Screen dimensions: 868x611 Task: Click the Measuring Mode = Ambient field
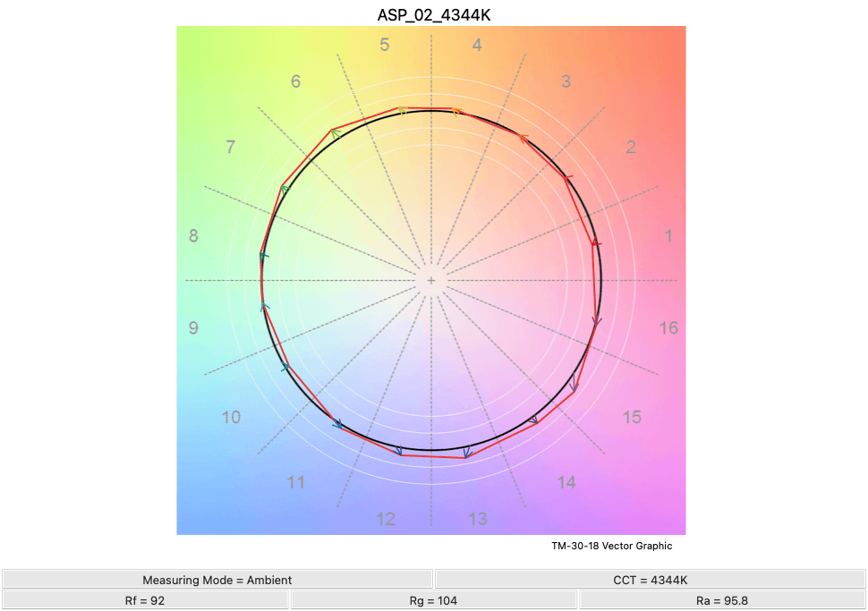tap(217, 580)
